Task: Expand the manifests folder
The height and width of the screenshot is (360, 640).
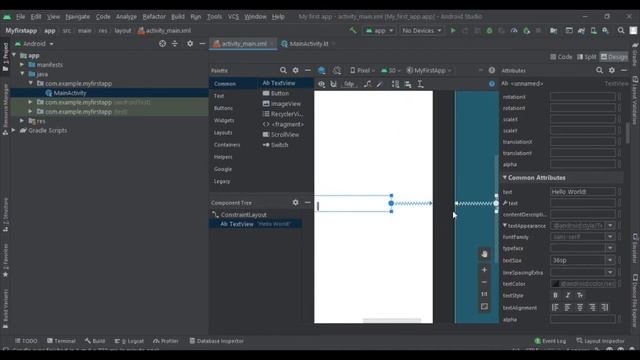Action: (22, 64)
